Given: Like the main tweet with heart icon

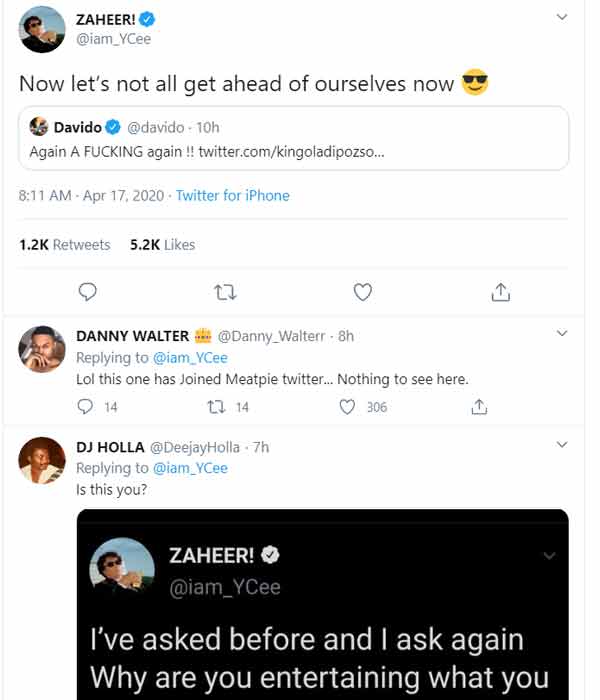Looking at the screenshot, I should tap(362, 292).
